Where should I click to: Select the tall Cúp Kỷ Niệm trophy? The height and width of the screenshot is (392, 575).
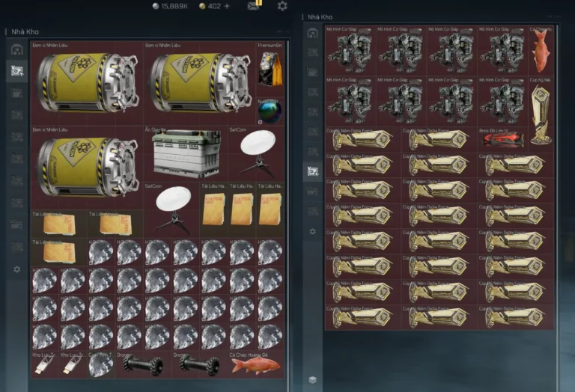[541, 114]
